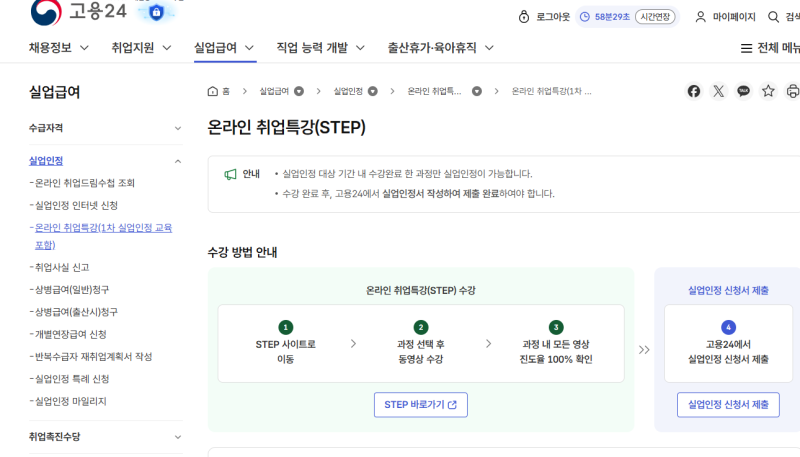Click 실업인정 신청서 제출 card title
Viewport: 800px width, 457px height.
pos(729,291)
